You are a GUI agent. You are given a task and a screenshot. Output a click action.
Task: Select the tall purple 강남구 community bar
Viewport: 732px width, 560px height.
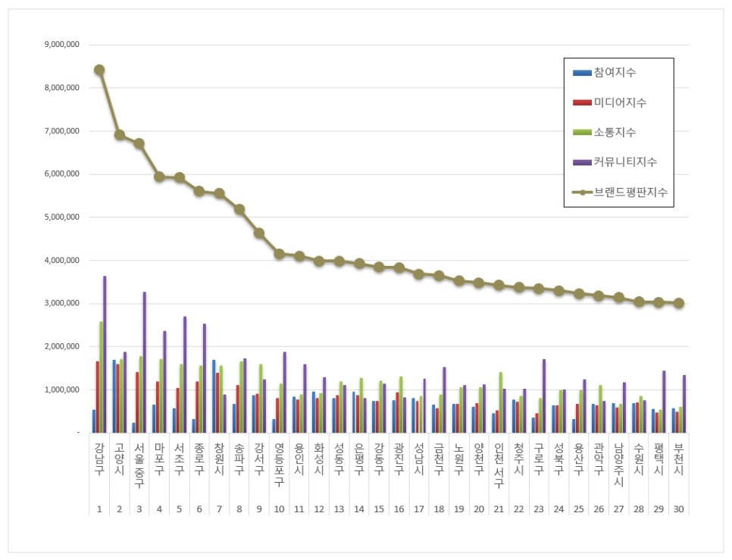(x=105, y=354)
